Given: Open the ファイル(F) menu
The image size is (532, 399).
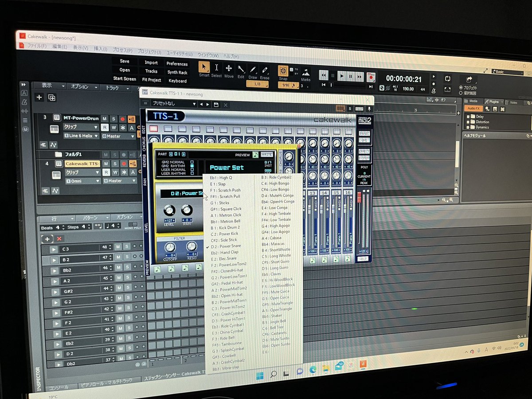Looking at the screenshot, I should pos(37,46).
